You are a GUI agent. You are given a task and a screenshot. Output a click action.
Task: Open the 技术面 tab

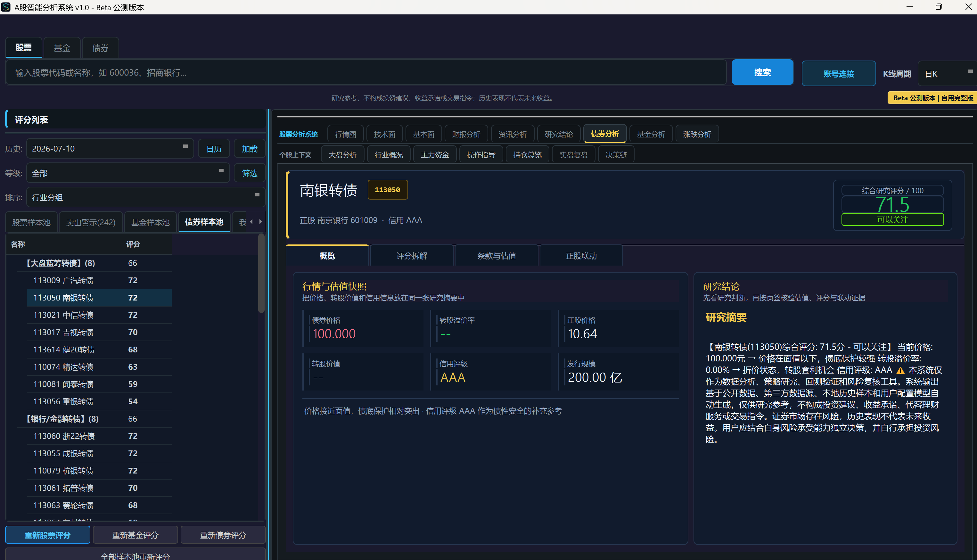tap(384, 134)
